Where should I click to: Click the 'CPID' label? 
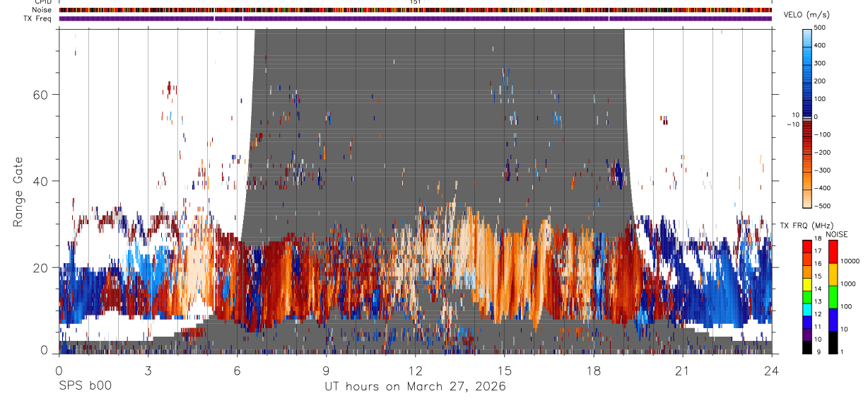(x=42, y=2)
